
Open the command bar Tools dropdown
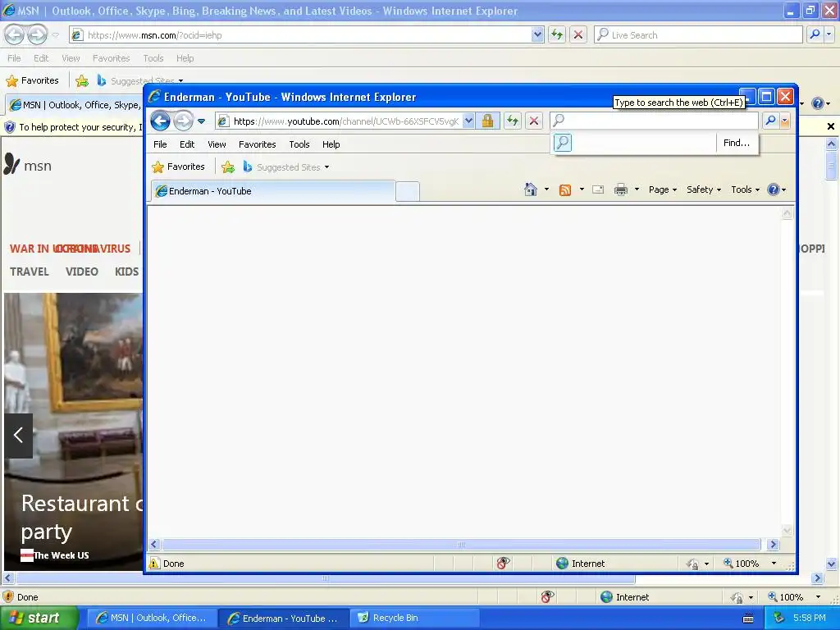[x=745, y=189]
